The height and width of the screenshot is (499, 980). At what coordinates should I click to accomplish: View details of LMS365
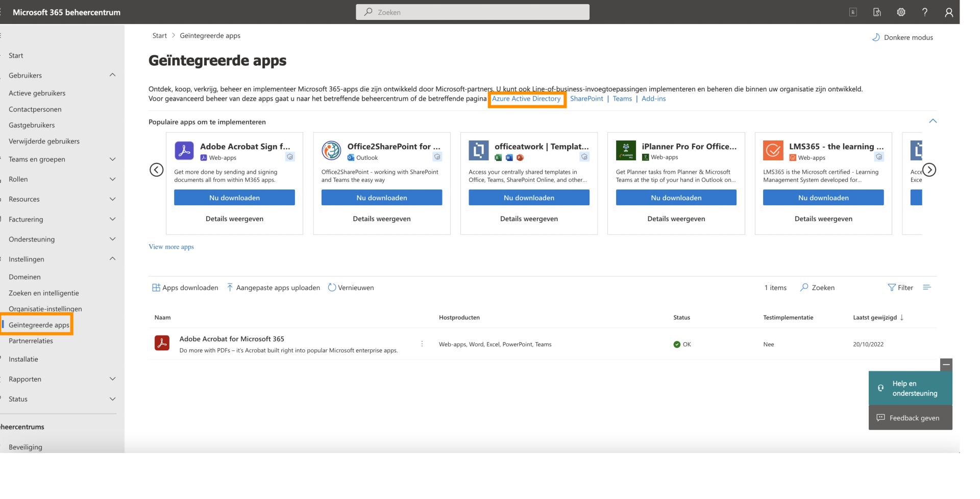pyautogui.click(x=823, y=219)
